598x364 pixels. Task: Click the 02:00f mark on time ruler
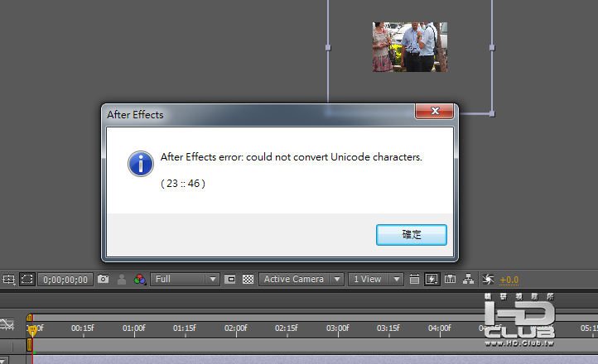(x=236, y=328)
